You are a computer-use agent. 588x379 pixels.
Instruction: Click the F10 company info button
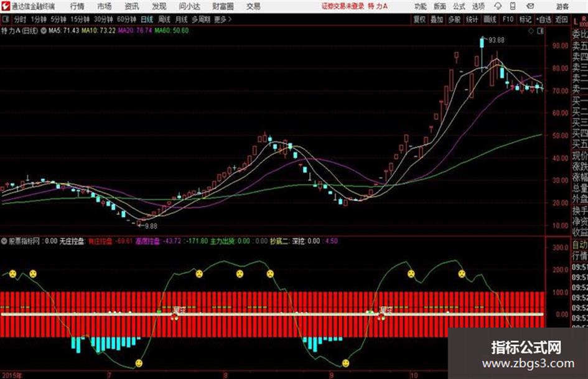[508, 19]
